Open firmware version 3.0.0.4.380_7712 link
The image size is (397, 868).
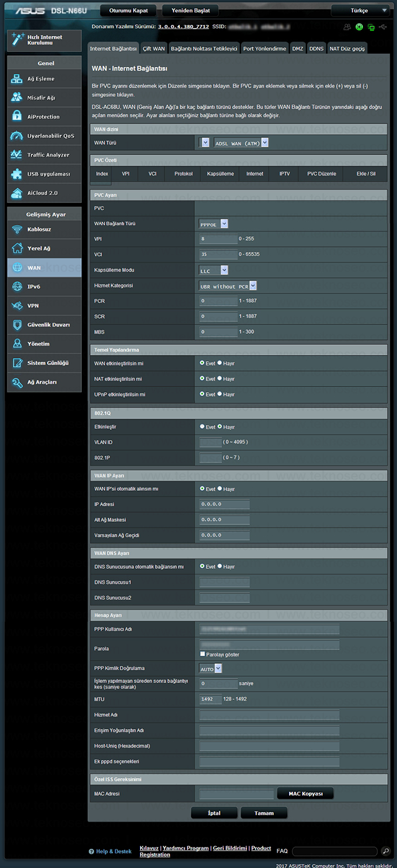click(183, 27)
